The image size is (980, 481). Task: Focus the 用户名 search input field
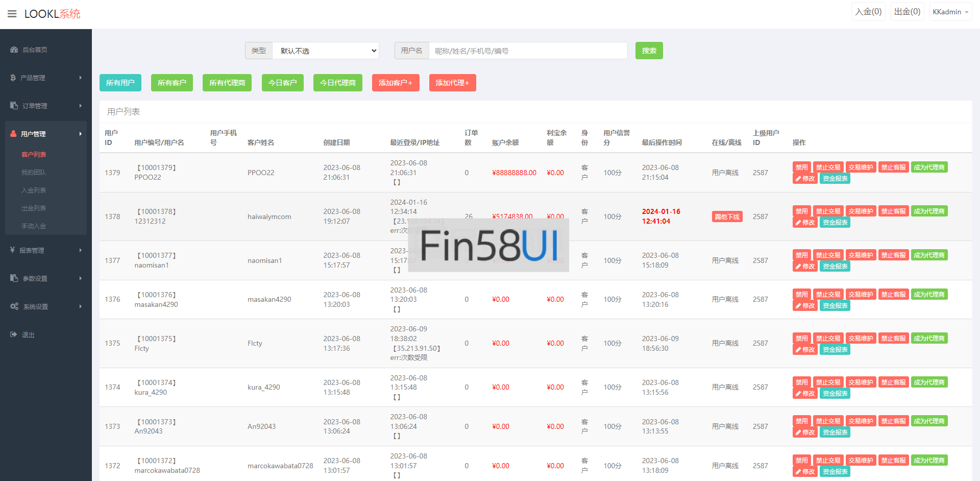(x=528, y=51)
